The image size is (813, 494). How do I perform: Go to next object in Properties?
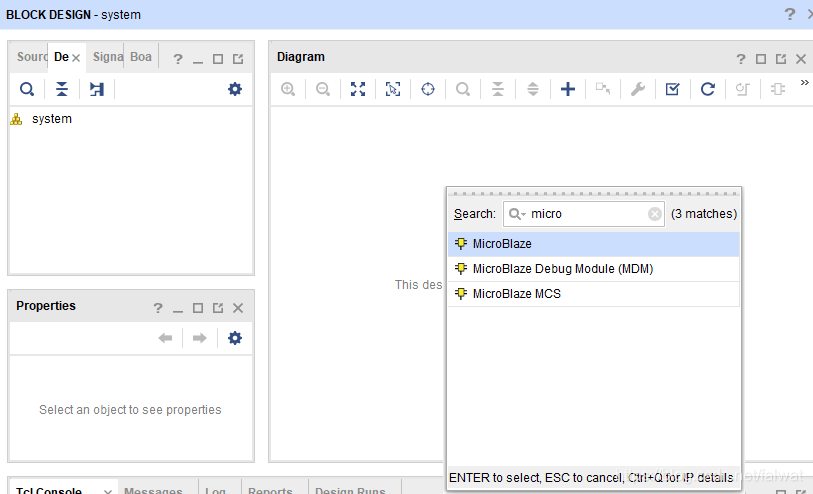(x=200, y=338)
